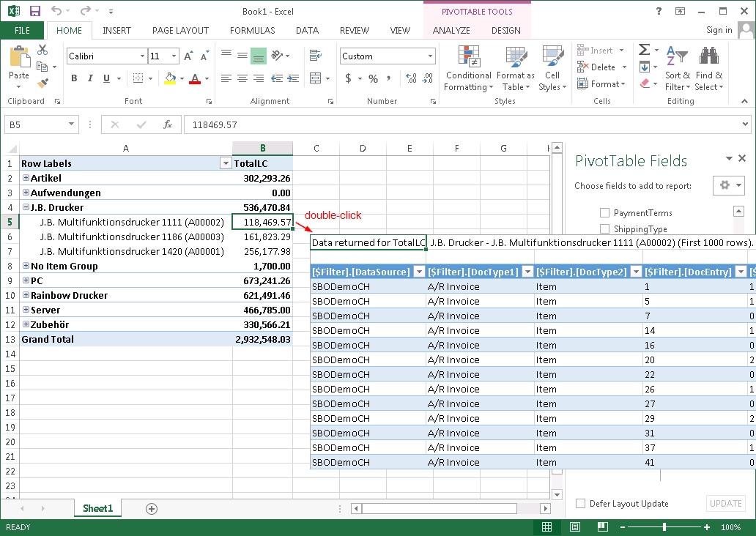Click the worksheet vertical scrollbar down arrow
756x536 pixels.
[557, 494]
